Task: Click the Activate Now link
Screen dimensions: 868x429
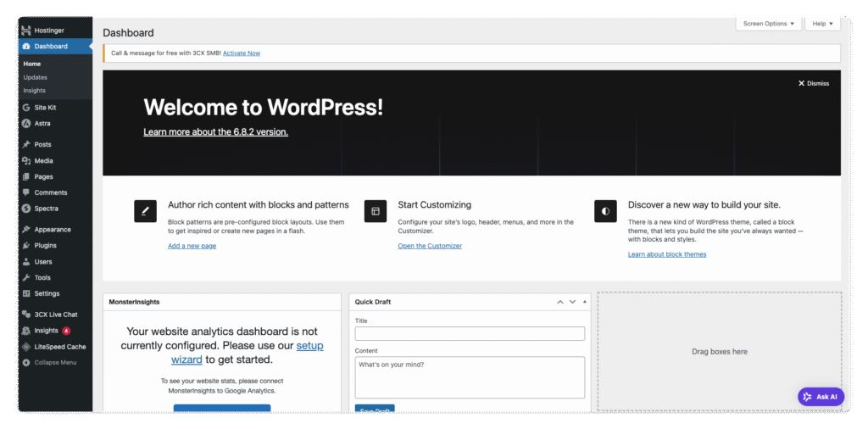Action: pyautogui.click(x=242, y=53)
